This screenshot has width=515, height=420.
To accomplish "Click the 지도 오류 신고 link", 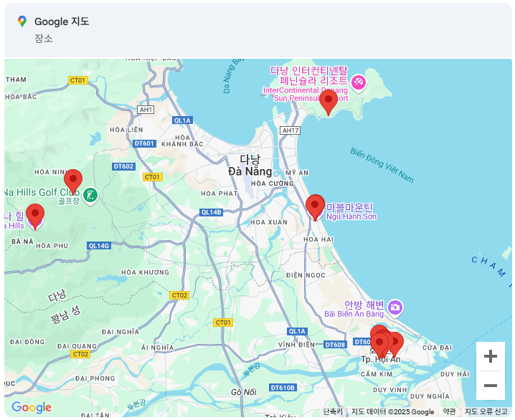I will 486,411.
